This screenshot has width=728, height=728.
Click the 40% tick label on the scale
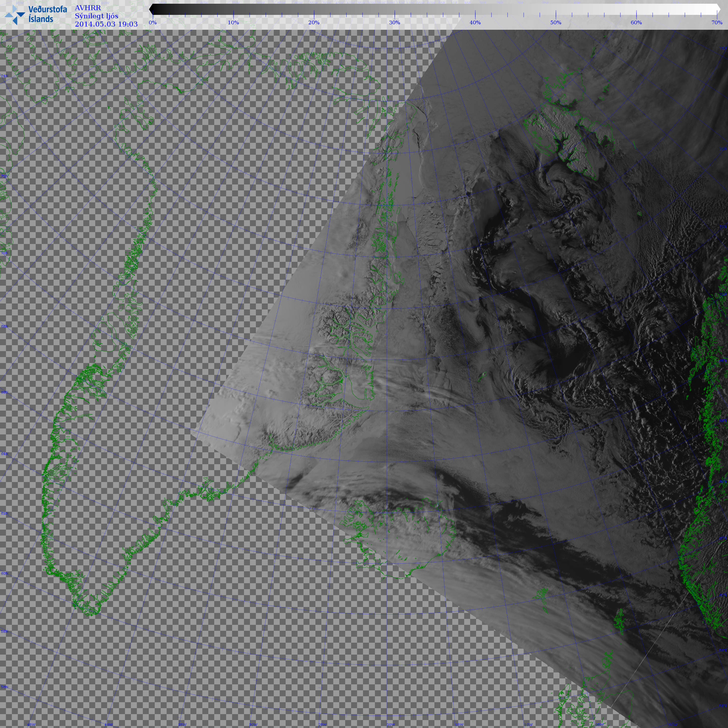(475, 23)
